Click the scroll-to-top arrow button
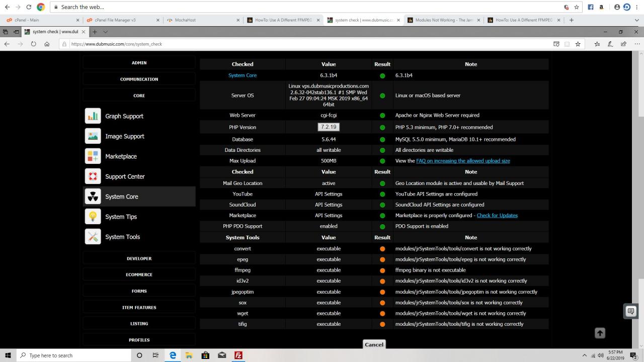This screenshot has width=644, height=362. (x=600, y=333)
